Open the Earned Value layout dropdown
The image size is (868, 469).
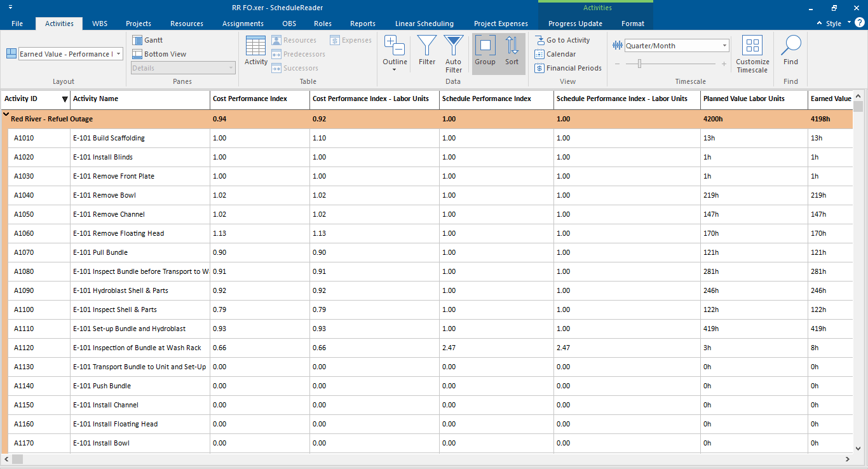(118, 54)
